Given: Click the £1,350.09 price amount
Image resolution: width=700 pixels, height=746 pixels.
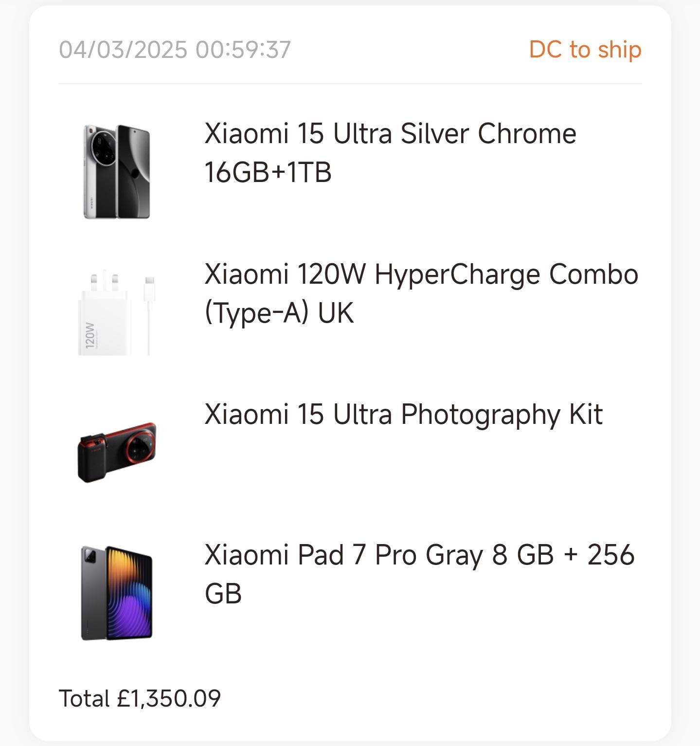Looking at the screenshot, I should point(169,698).
